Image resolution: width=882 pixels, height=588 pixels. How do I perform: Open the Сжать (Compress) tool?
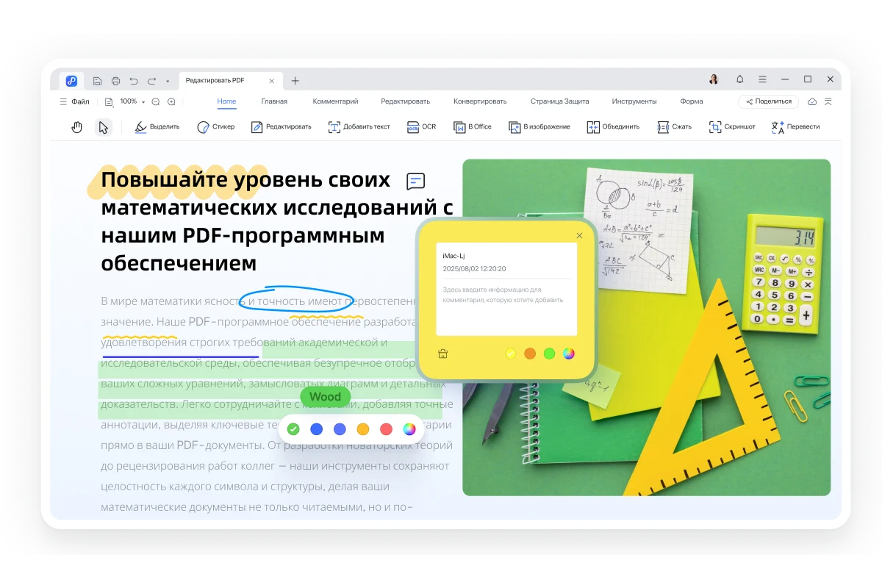pos(673,126)
